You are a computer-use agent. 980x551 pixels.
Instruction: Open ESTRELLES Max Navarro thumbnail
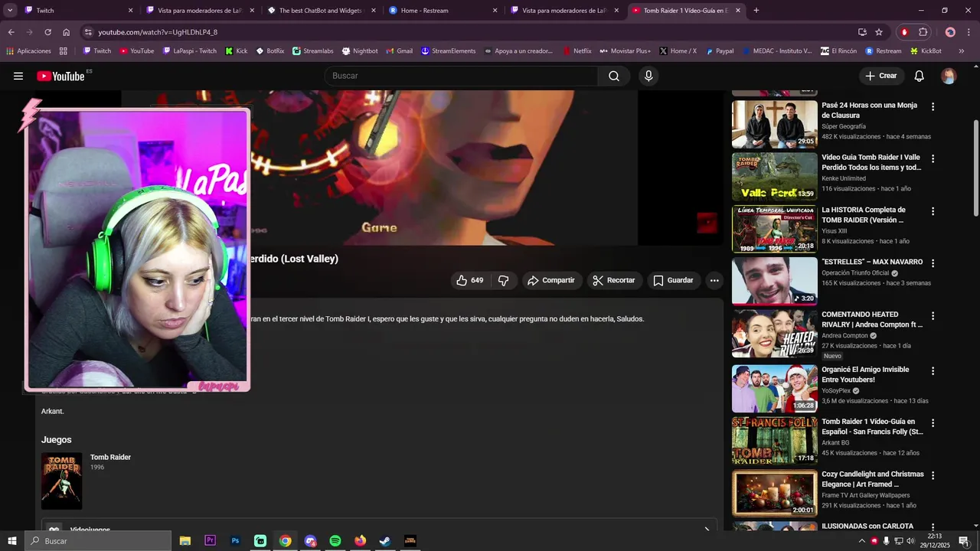[x=774, y=281]
